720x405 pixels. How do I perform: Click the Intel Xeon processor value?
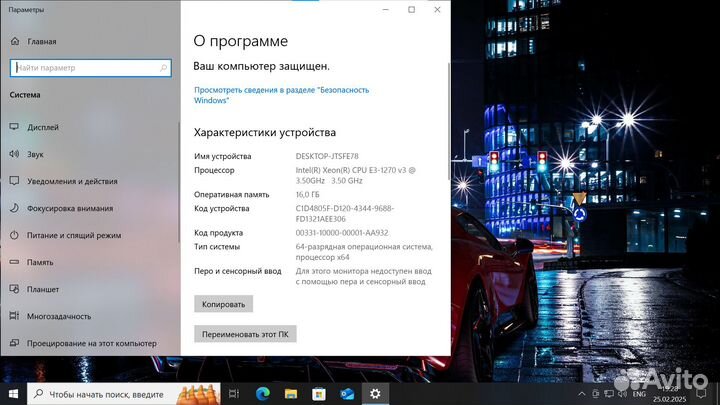point(355,175)
